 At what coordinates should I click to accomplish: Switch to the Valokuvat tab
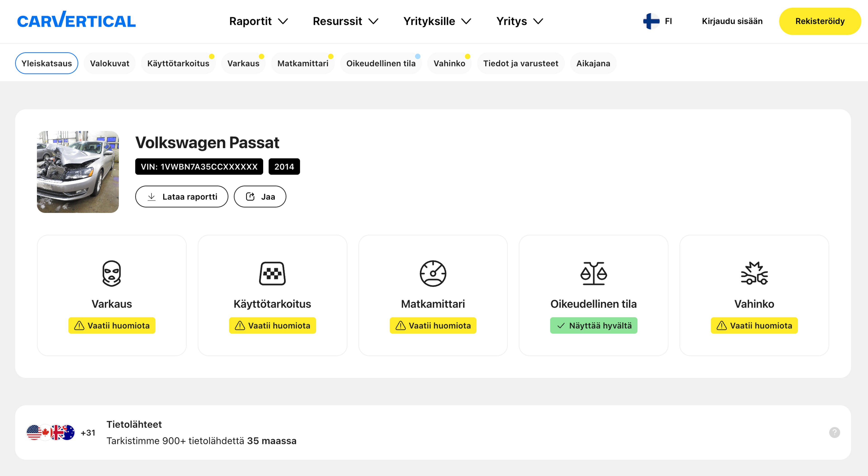click(109, 63)
